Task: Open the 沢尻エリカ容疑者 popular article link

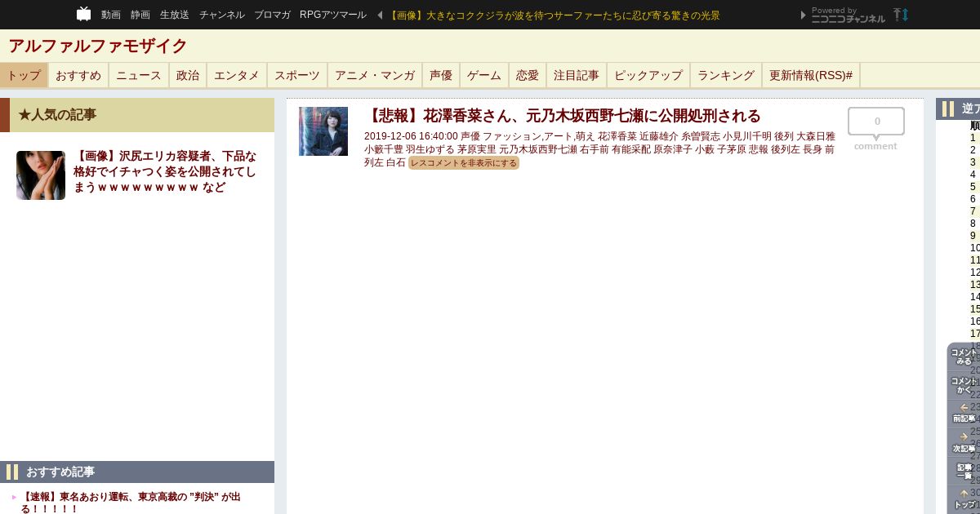Action: pos(166,171)
